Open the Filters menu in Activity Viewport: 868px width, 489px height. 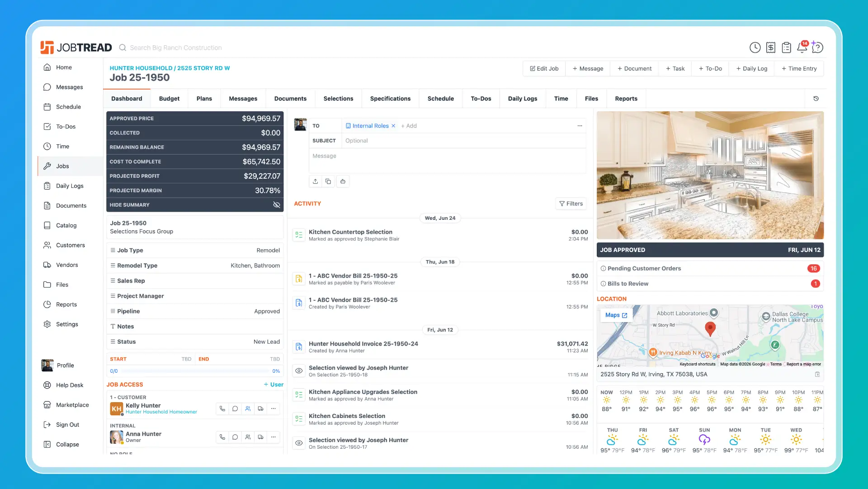(x=571, y=204)
